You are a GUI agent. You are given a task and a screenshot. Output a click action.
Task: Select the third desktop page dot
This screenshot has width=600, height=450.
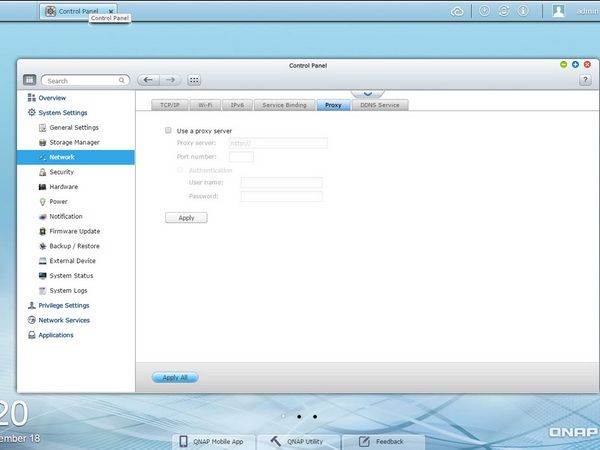315,417
